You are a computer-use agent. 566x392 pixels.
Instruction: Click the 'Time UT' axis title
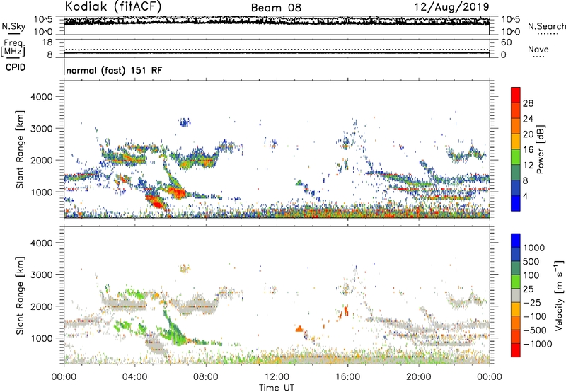pyautogui.click(x=277, y=388)
